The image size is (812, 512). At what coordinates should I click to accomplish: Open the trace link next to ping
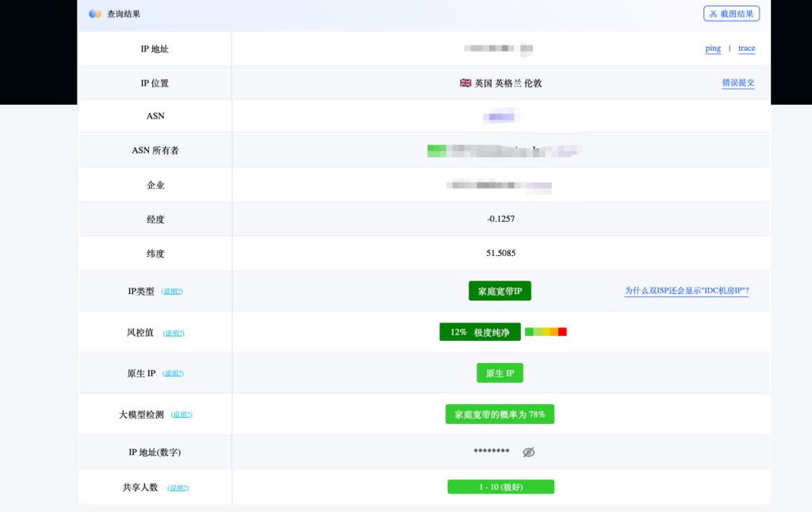point(746,48)
